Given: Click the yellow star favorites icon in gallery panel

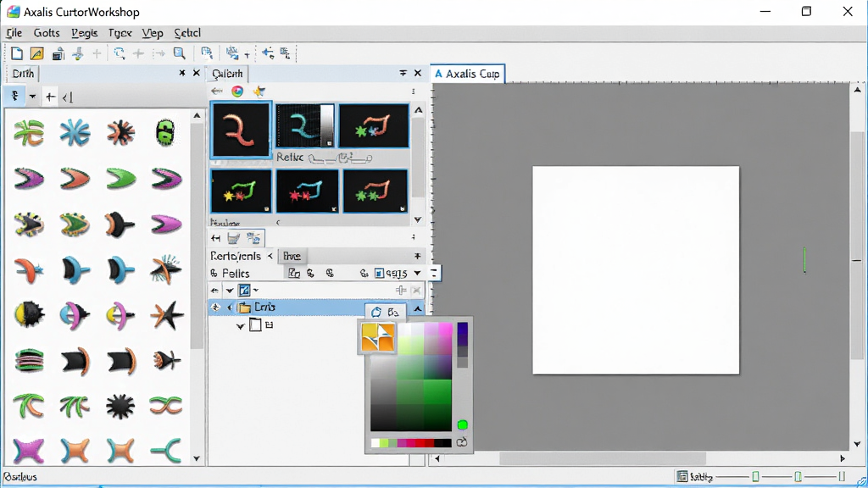Looking at the screenshot, I should (x=259, y=91).
